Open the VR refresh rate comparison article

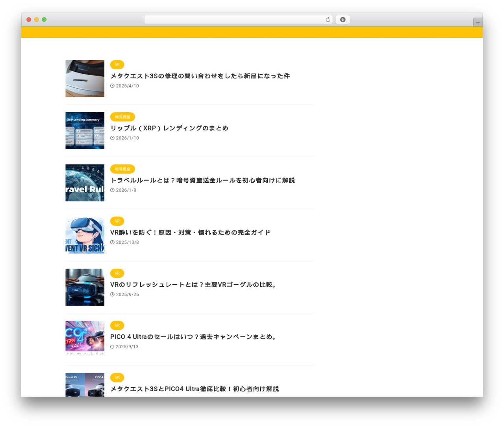click(x=194, y=285)
